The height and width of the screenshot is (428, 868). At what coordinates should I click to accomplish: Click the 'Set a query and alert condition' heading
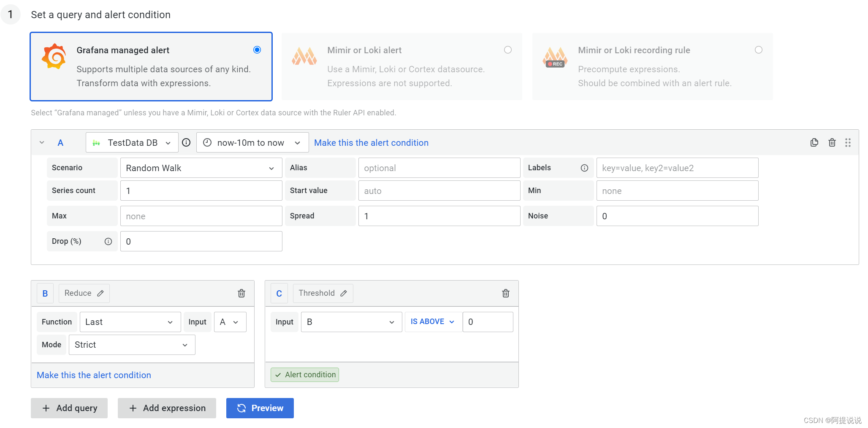pos(101,15)
